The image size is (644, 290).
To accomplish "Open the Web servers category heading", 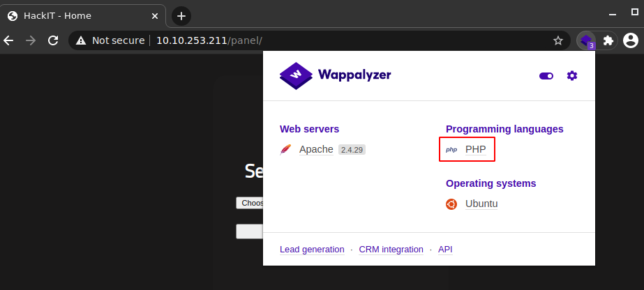I will 309,129.
